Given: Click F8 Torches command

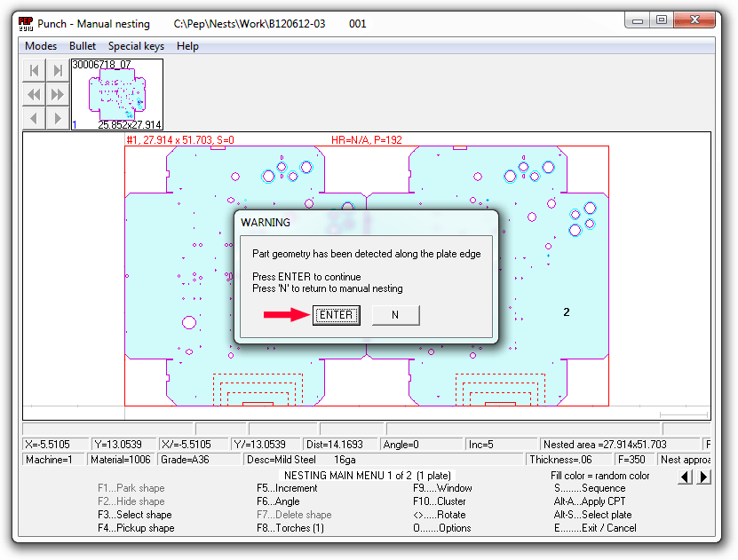Looking at the screenshot, I should (290, 528).
